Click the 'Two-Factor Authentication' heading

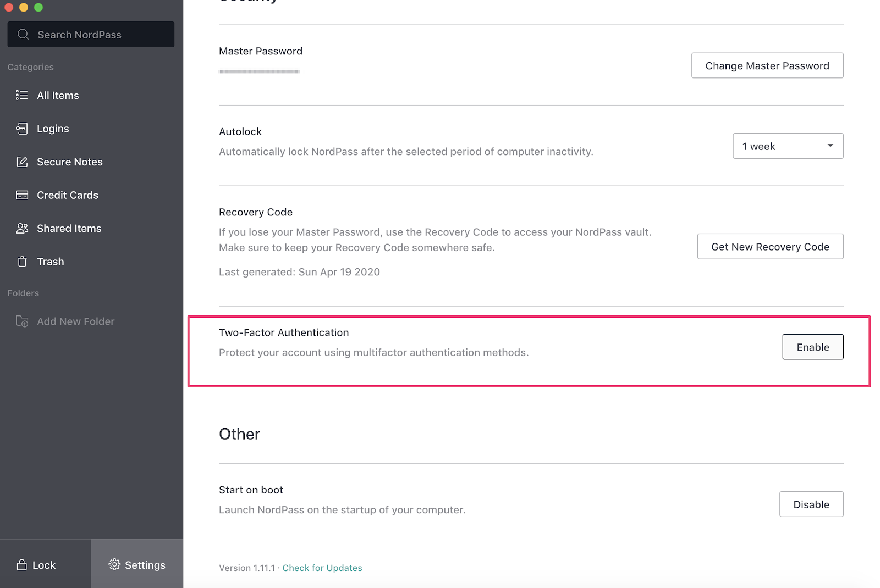click(284, 332)
